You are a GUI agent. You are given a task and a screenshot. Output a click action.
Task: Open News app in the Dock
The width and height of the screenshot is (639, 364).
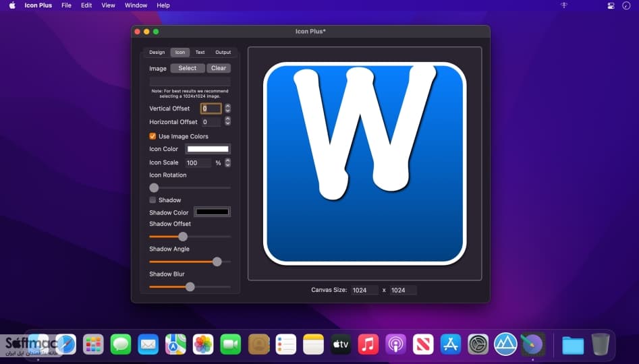point(423,344)
